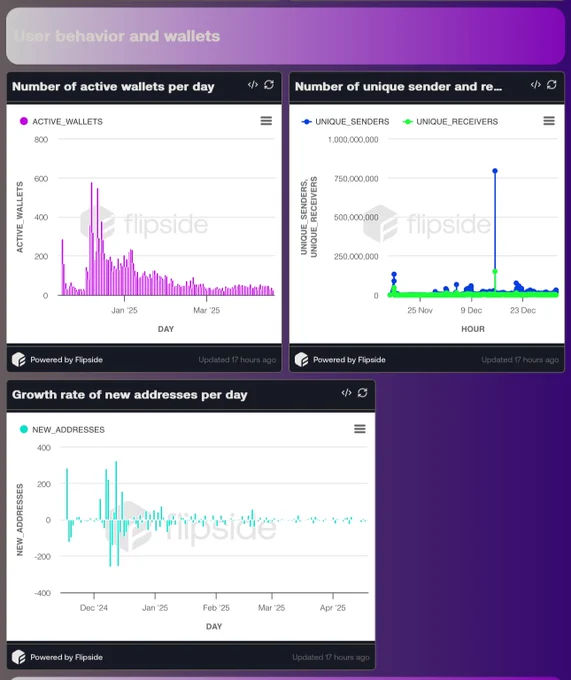Image resolution: width=571 pixels, height=680 pixels.
Task: Click the '-400' y-axis label in growth chart
Action: [42, 593]
